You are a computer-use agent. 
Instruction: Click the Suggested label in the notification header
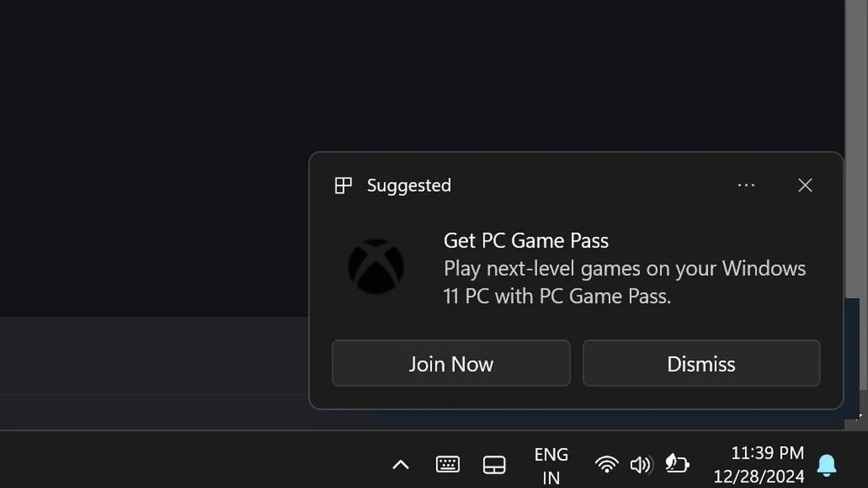(x=409, y=186)
